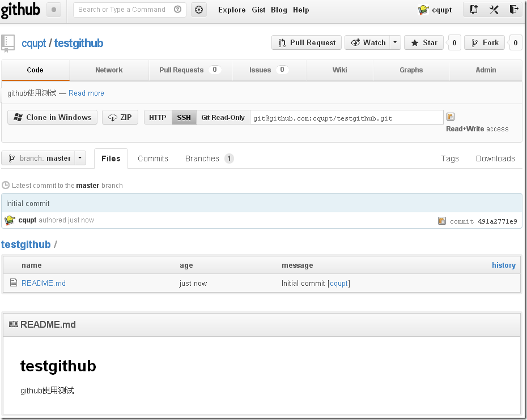The image size is (527, 420).
Task: Open the Help menu link
Action: [301, 10]
